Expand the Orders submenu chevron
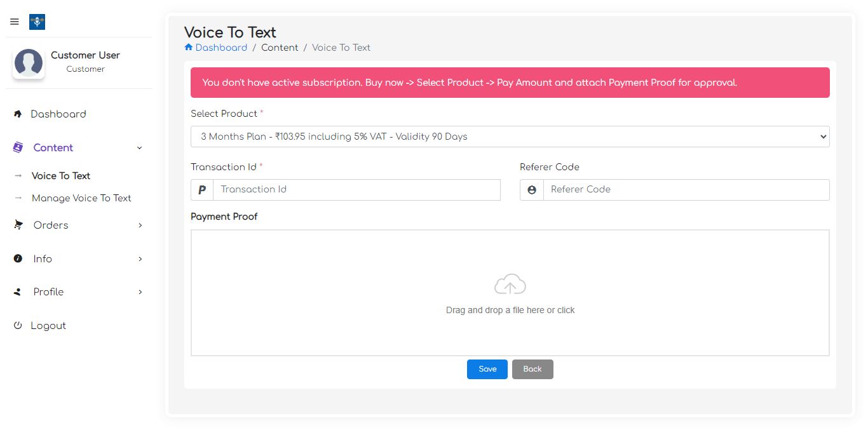This screenshot has width=868, height=430. click(x=140, y=225)
